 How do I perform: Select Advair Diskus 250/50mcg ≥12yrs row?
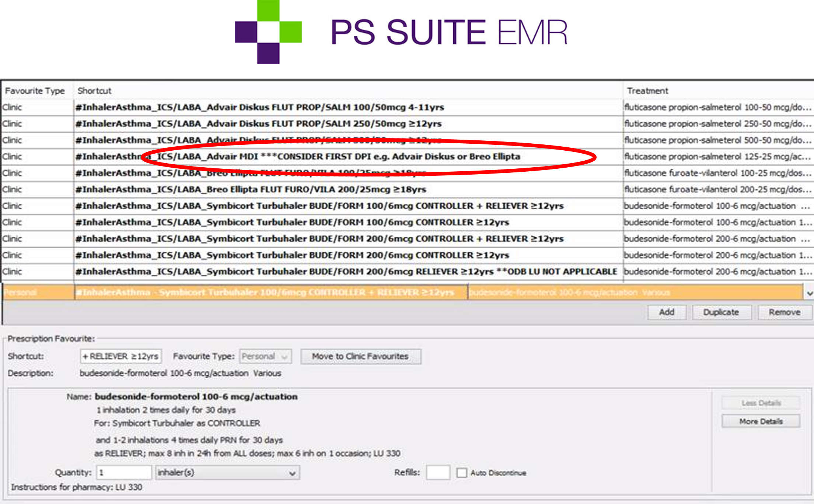point(407,124)
